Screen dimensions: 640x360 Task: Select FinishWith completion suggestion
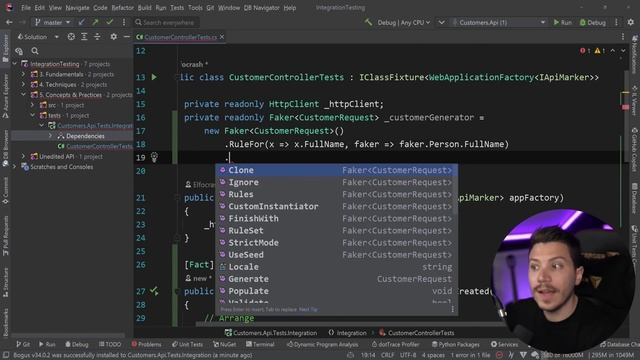336,218
